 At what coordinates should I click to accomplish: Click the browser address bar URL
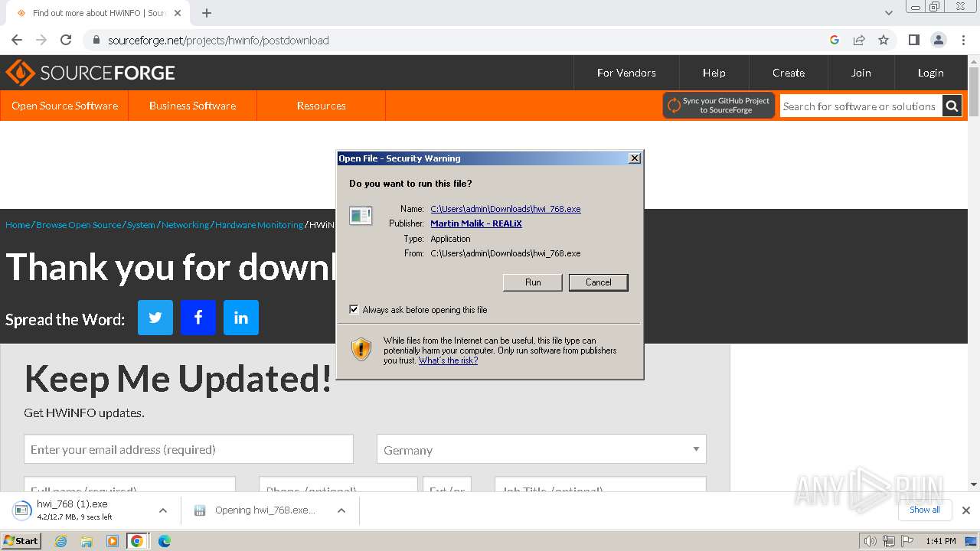click(218, 40)
